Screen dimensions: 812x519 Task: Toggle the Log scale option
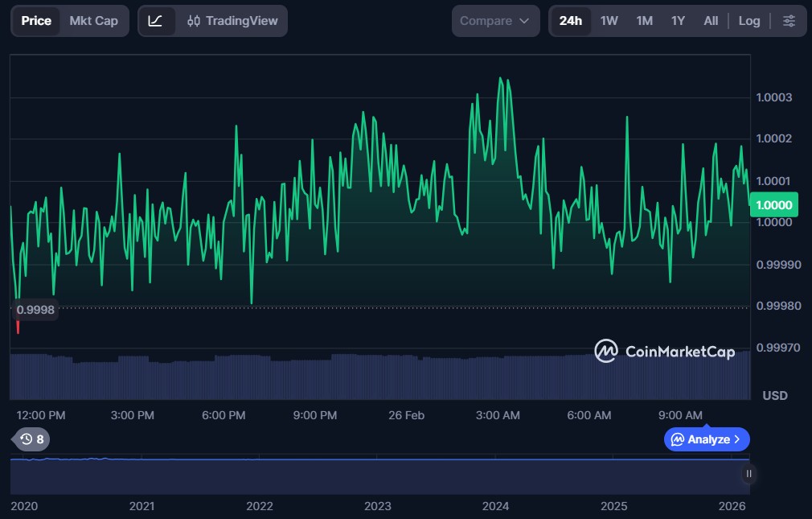[x=748, y=21]
